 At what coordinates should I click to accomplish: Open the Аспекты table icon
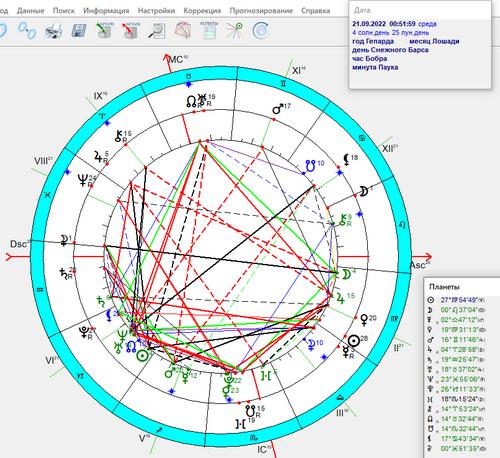[209, 30]
